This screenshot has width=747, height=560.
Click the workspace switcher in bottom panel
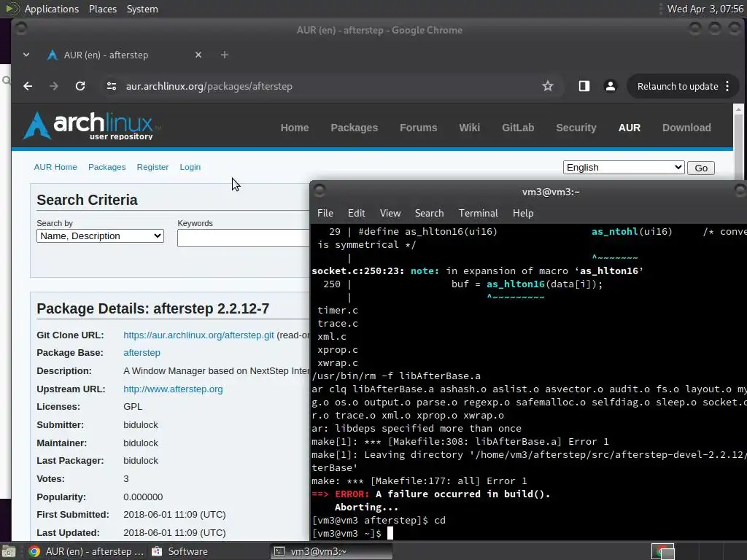click(662, 551)
